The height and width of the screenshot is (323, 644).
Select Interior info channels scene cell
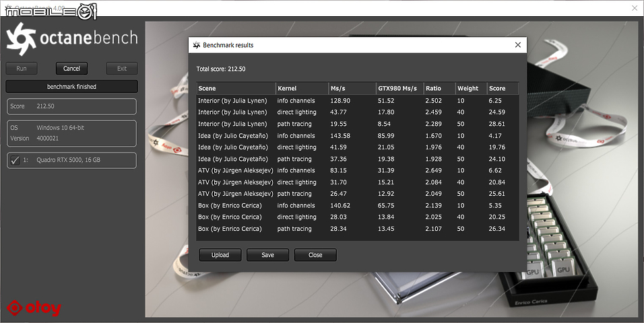click(232, 100)
